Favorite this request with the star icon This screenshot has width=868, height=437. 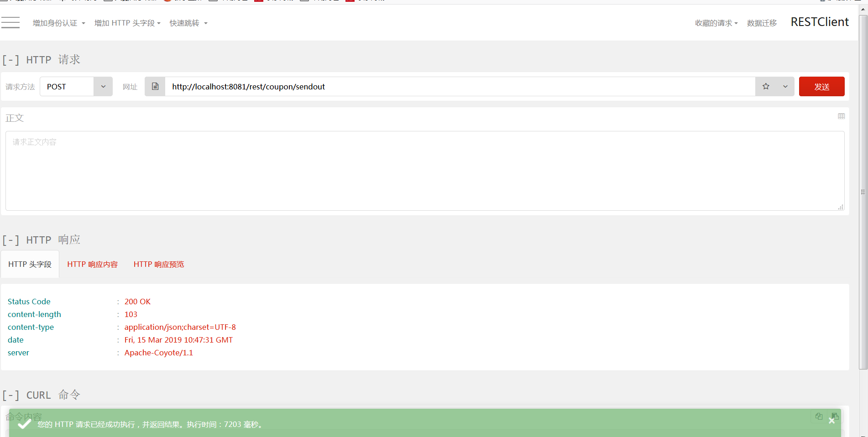point(766,86)
